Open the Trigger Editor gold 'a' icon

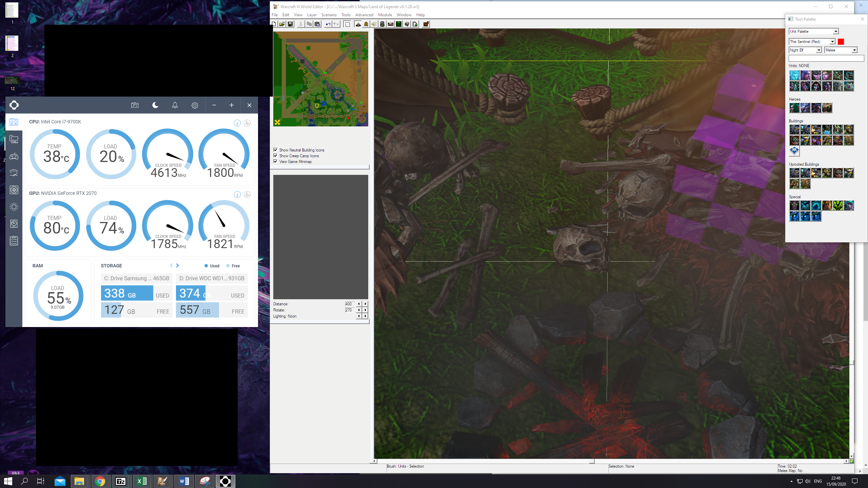pos(366,24)
